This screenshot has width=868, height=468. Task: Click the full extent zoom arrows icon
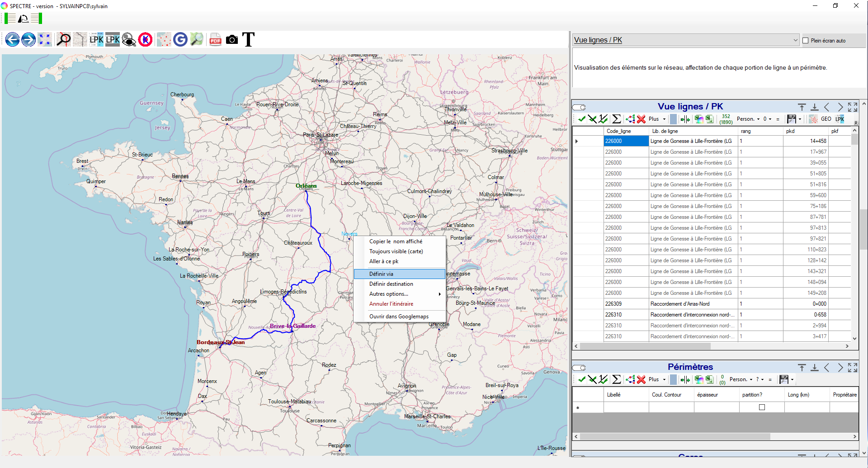[44, 40]
